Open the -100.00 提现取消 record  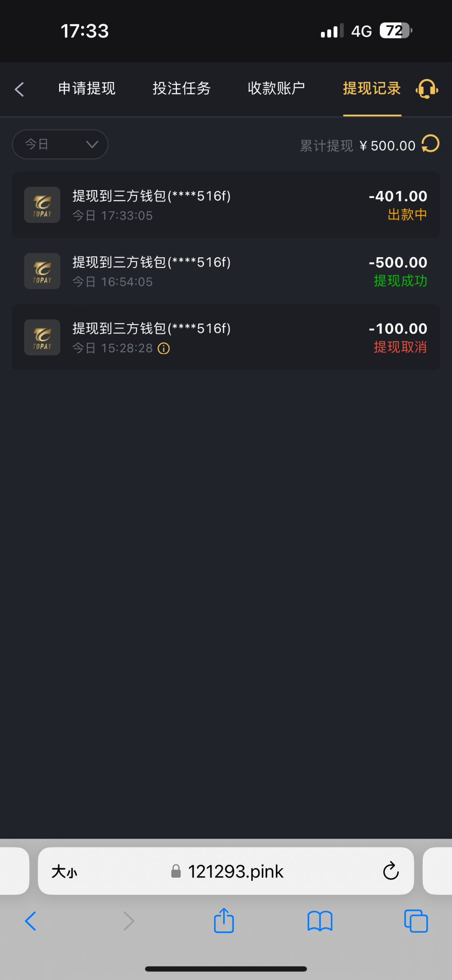coord(226,337)
